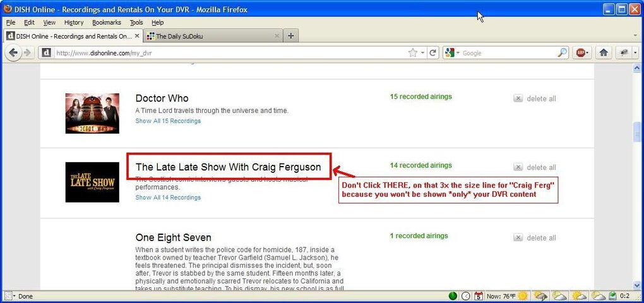This screenshot has width=644, height=303.
Task: Click the delete icon for The Late Late Show
Action: click(518, 167)
